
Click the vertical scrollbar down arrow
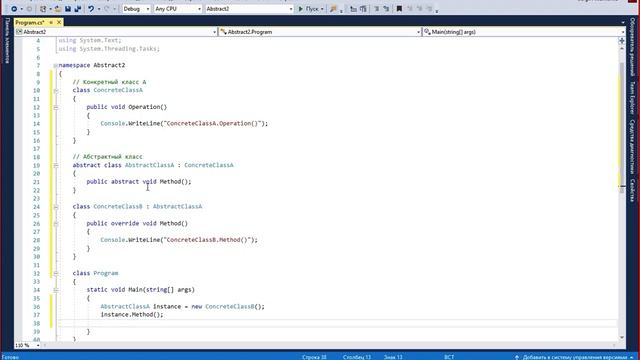(622, 338)
